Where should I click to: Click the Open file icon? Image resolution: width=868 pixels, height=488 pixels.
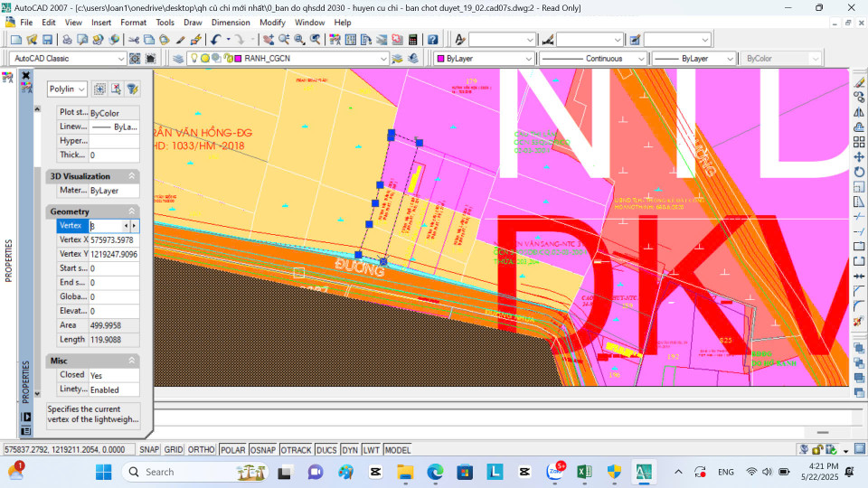tap(33, 40)
